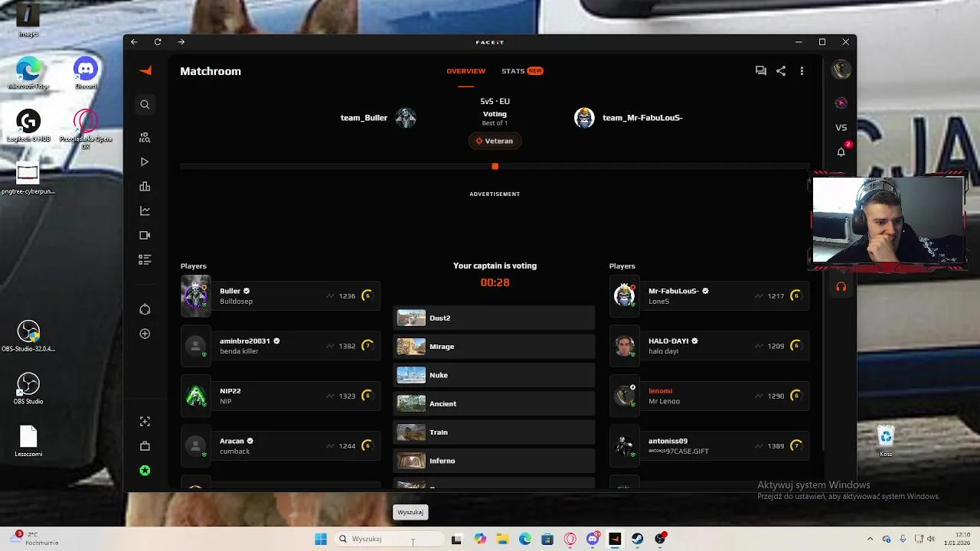Open player Mr-FabuLouS-'s profile
The width and height of the screenshot is (980, 551).
tap(674, 291)
